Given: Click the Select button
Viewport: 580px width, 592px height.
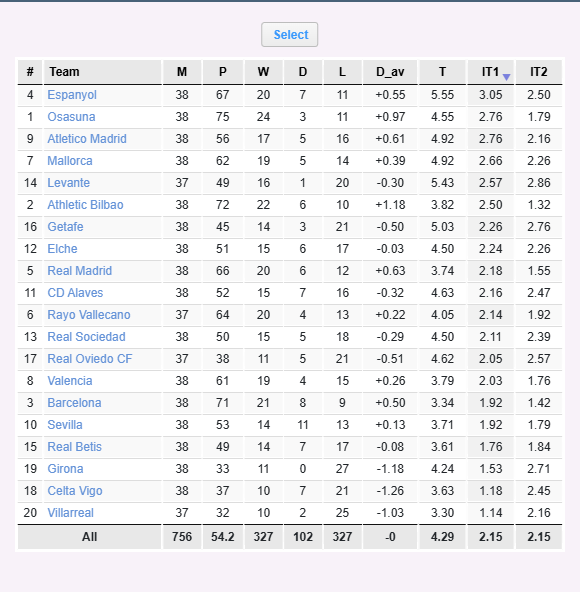Looking at the screenshot, I should 290,35.
